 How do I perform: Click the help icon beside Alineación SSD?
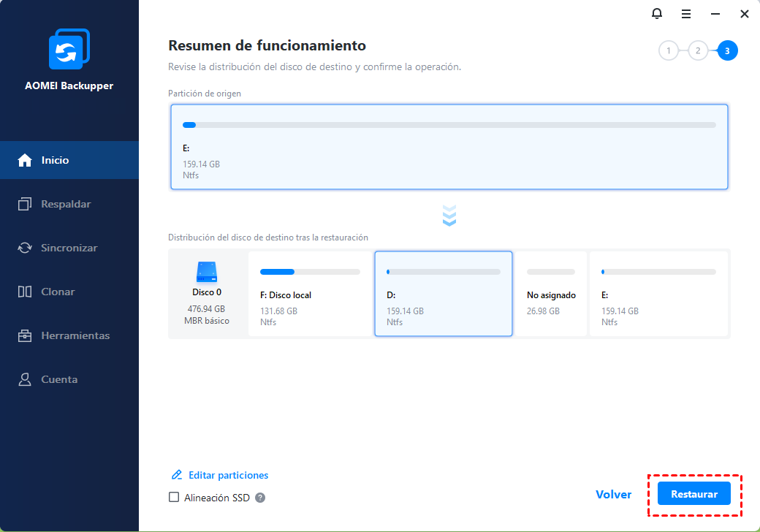[x=260, y=498]
